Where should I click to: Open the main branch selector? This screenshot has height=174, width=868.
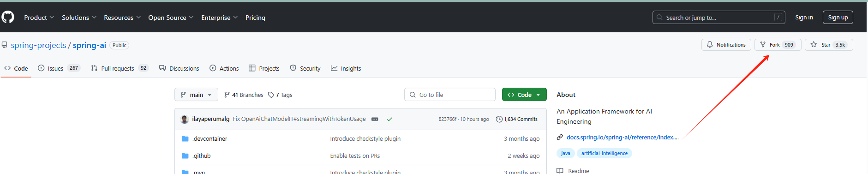click(196, 95)
